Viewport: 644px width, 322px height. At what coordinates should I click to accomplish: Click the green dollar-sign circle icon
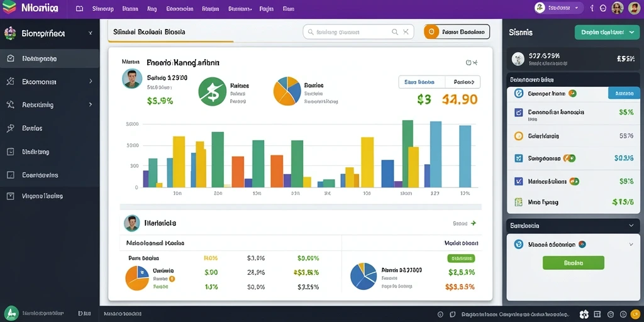tap(213, 92)
